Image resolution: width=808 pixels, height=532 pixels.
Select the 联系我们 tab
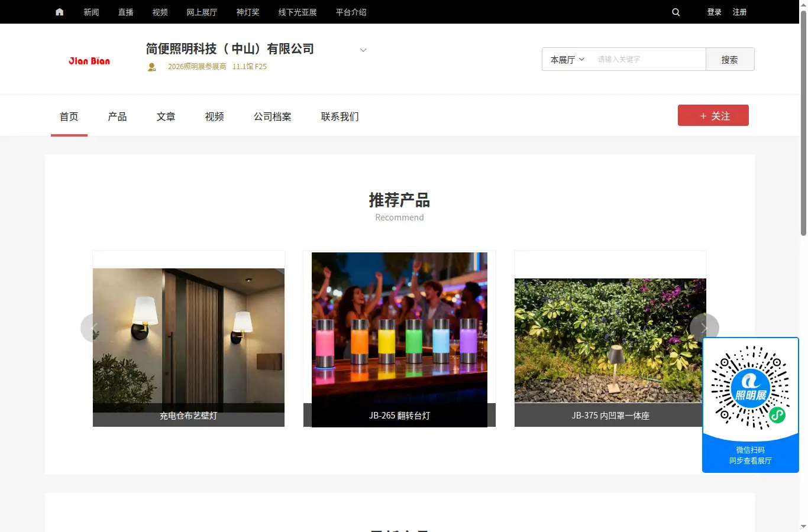(x=340, y=116)
